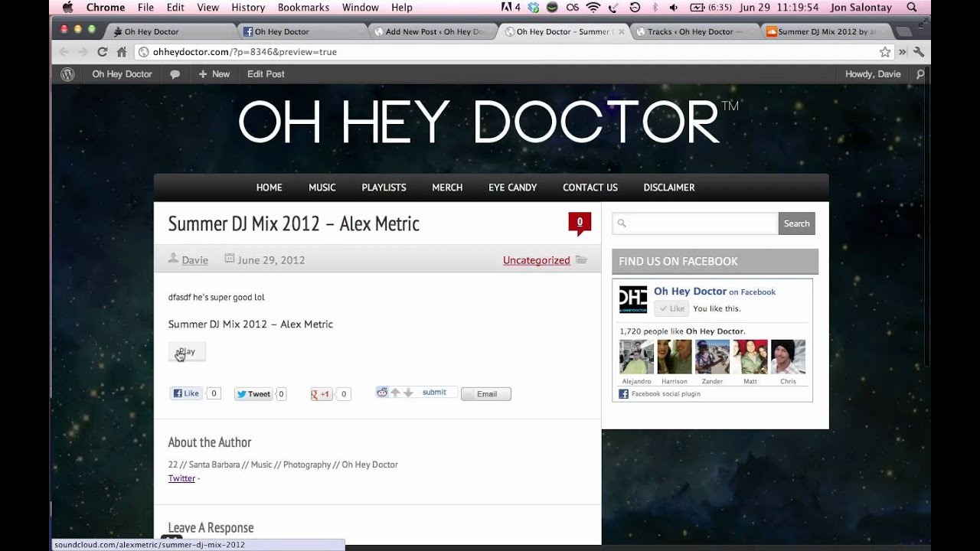Image resolution: width=980 pixels, height=551 pixels.
Task: Open the History menu
Action: [x=248, y=7]
